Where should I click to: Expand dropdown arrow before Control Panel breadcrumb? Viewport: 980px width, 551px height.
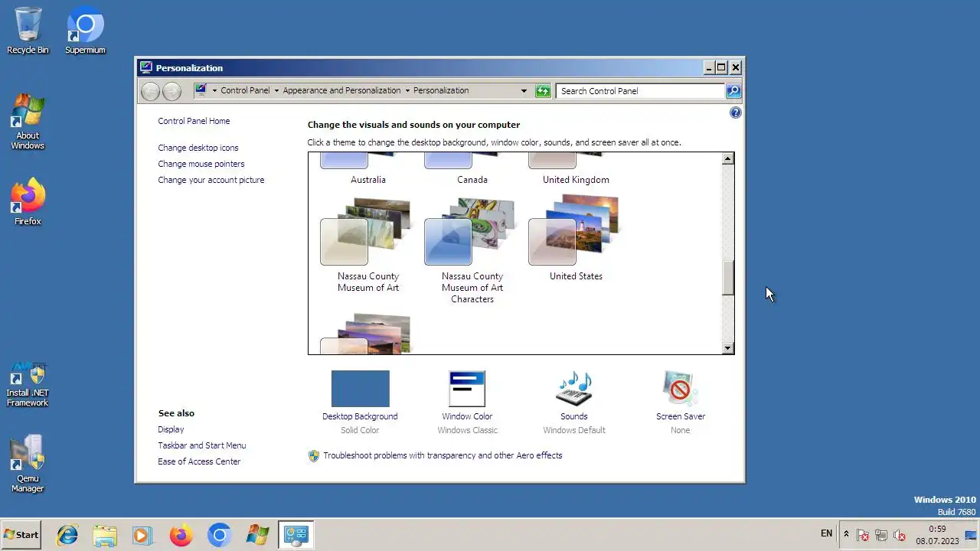214,91
